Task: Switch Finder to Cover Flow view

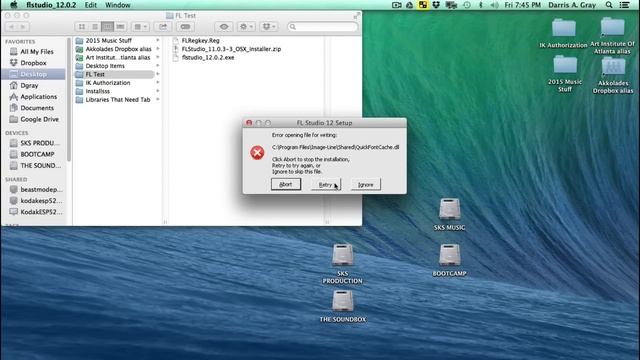Action: [x=120, y=27]
